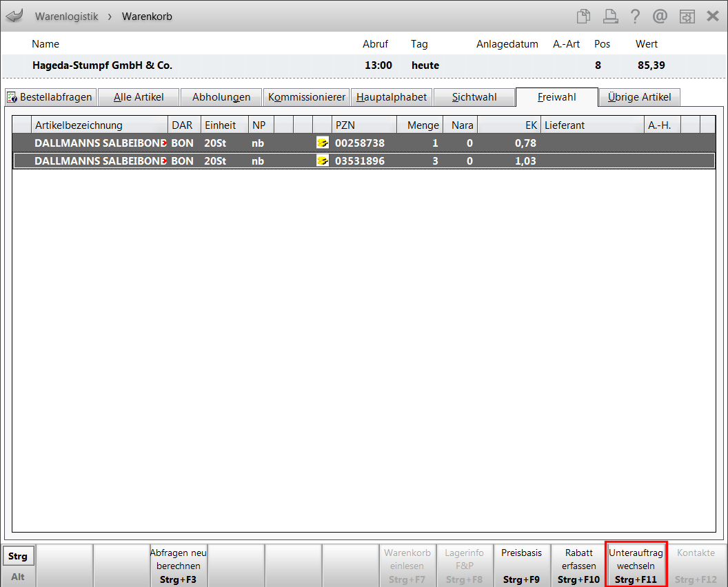Screen dimensions: 728x587
Task: Click Warenlogistik in the breadcrumb
Action: [x=66, y=17]
